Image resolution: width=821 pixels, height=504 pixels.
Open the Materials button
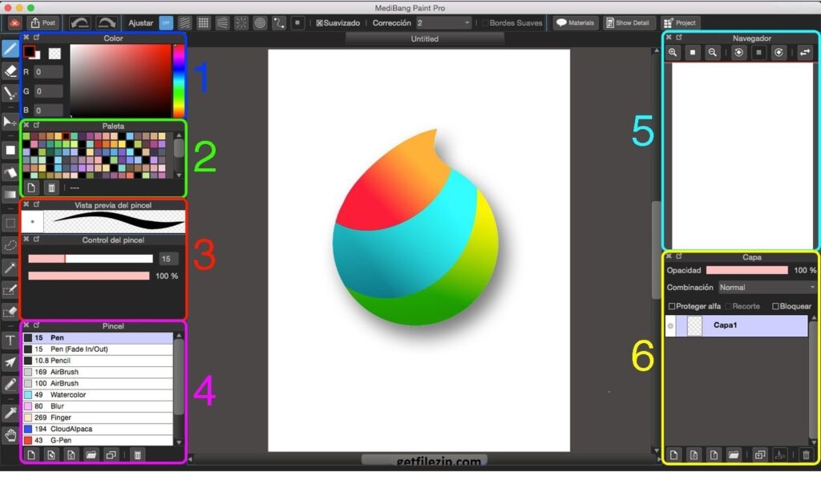[576, 22]
